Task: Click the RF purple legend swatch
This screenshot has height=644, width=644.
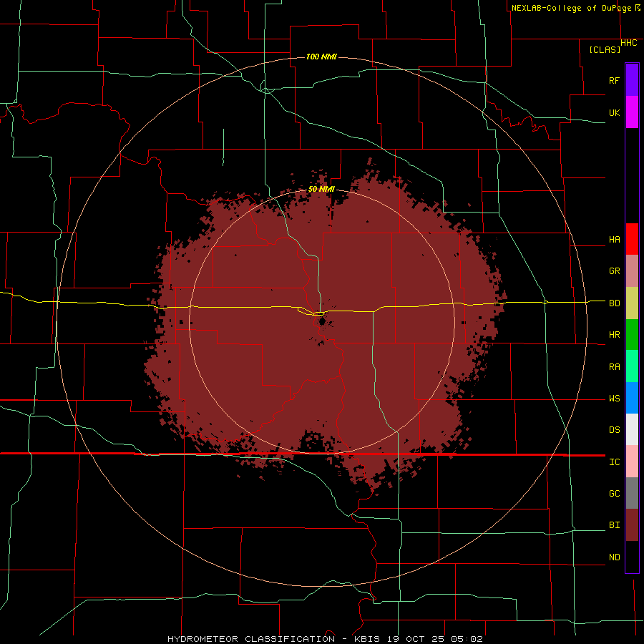Action: click(x=632, y=80)
